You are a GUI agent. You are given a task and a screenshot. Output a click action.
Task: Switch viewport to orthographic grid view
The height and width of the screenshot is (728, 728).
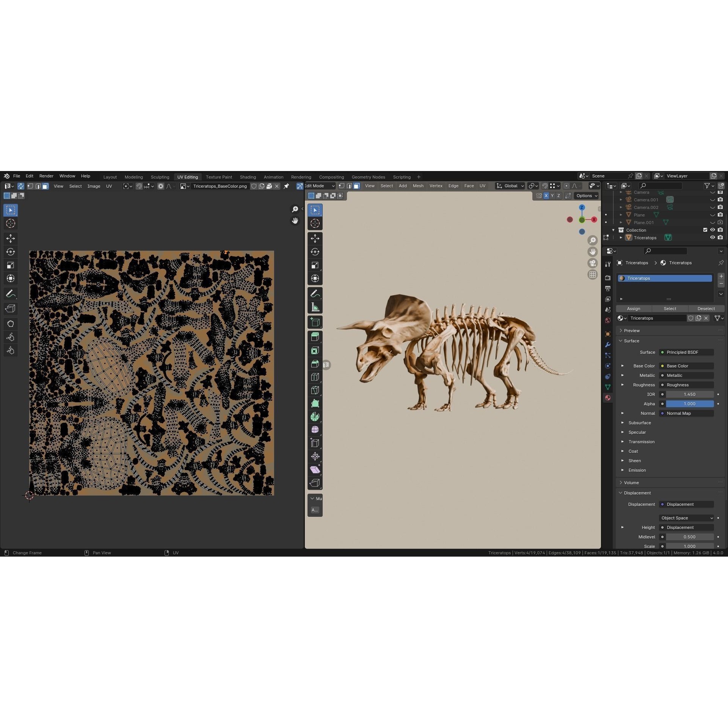coord(593,275)
